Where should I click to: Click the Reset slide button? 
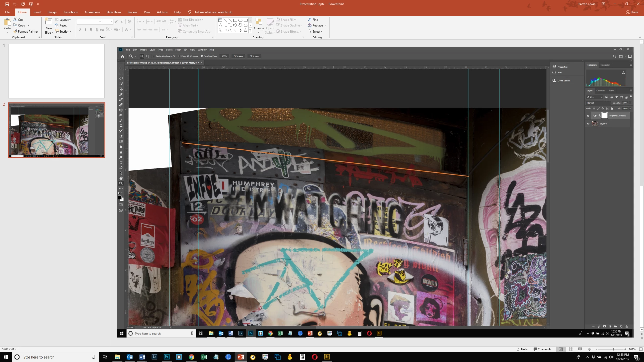(x=61, y=26)
